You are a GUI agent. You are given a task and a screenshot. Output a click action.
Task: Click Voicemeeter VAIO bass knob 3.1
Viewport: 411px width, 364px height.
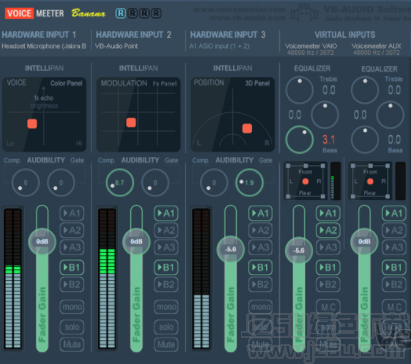pyautogui.click(x=299, y=140)
